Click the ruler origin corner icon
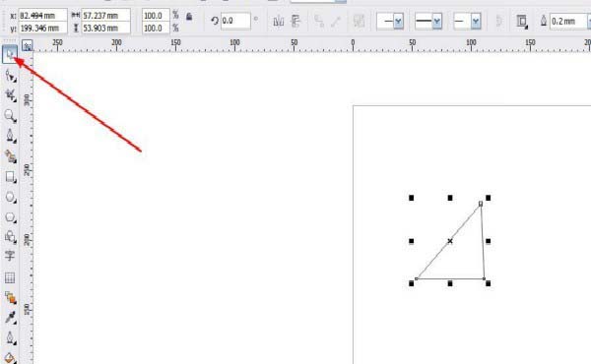 [28, 46]
